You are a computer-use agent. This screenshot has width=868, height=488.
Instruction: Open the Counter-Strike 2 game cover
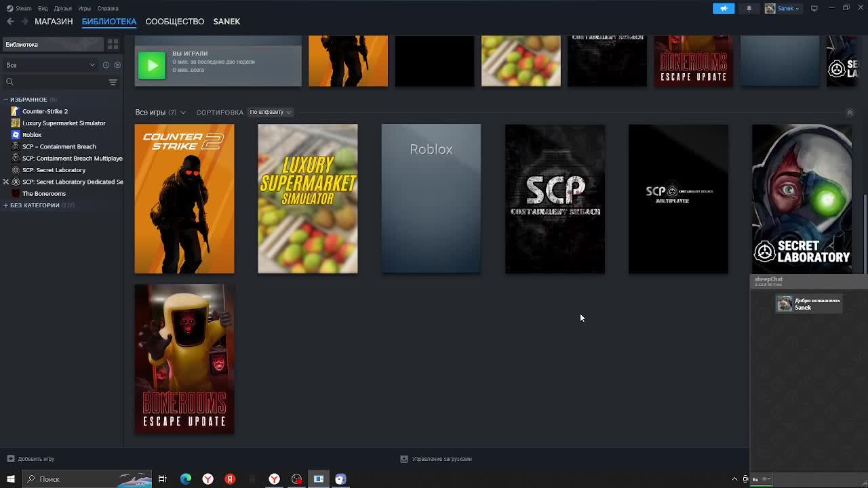(184, 199)
